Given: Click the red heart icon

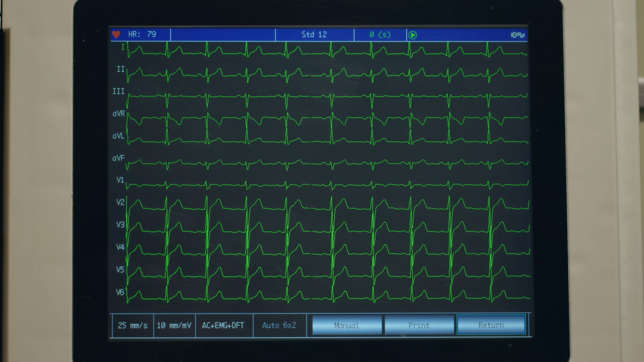Looking at the screenshot, I should tap(116, 35).
